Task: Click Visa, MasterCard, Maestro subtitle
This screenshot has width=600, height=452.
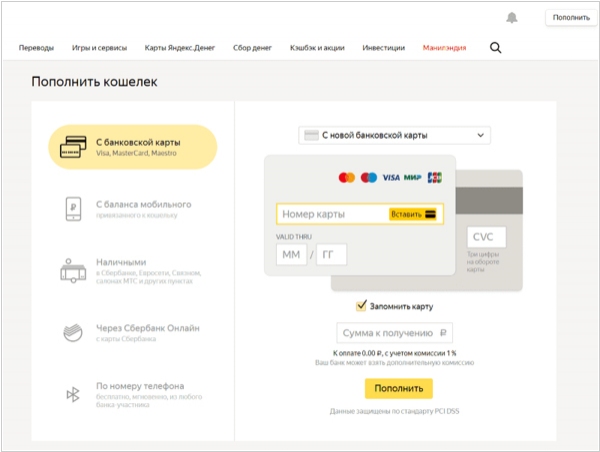Action: [x=136, y=153]
